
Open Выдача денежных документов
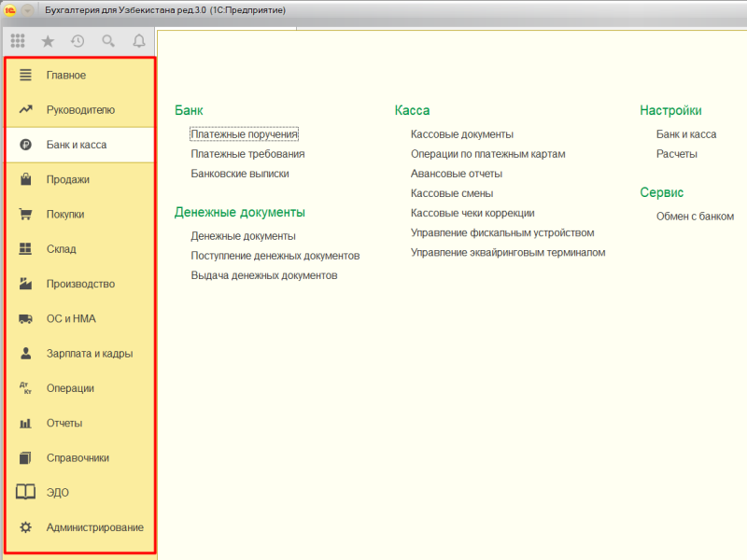click(264, 275)
